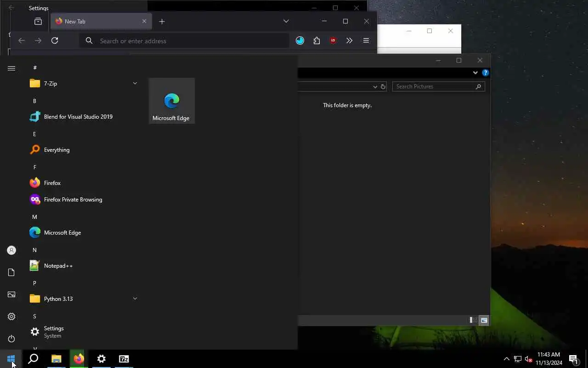
Task: Reload the page in Firefox
Action: [x=55, y=41]
